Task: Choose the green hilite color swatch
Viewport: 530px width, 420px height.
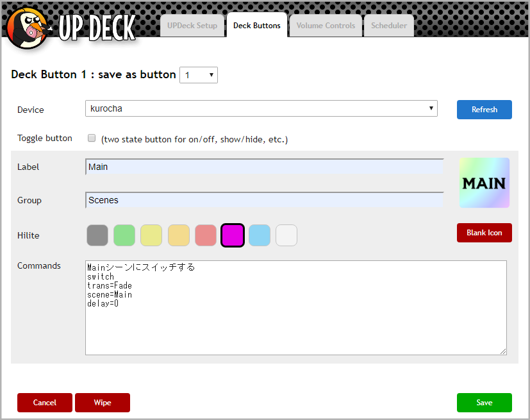Action: pos(124,235)
